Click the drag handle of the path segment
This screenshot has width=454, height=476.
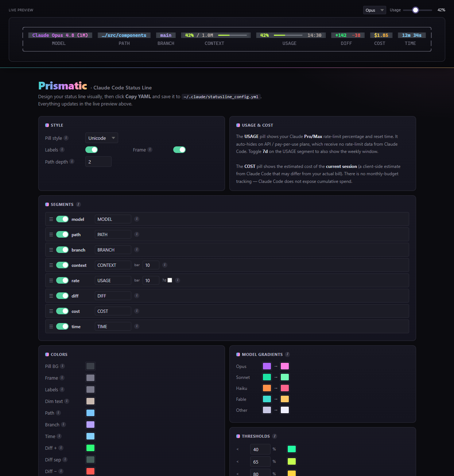(x=51, y=234)
